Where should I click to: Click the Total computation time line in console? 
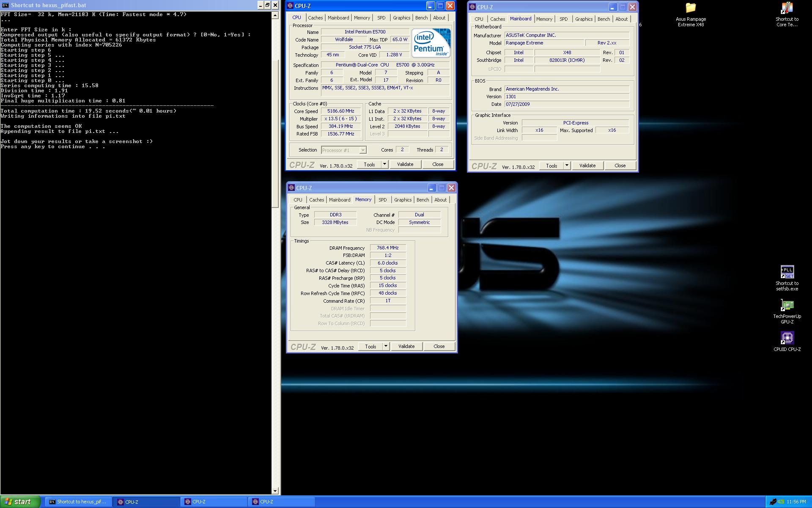[88, 111]
